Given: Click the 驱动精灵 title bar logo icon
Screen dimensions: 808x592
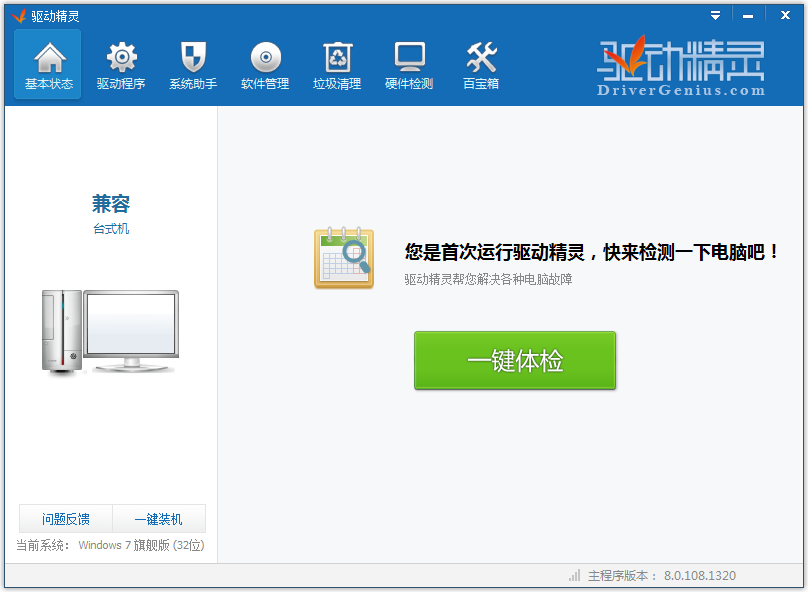Looking at the screenshot, I should 19,16.
